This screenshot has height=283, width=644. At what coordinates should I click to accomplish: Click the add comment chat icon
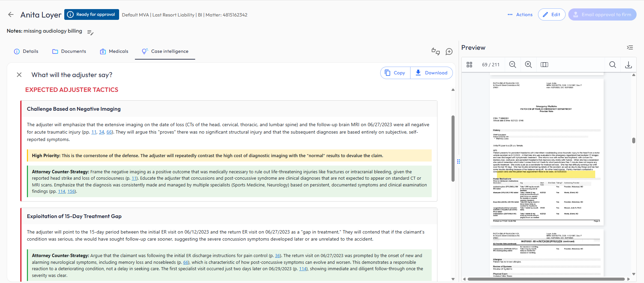click(x=449, y=51)
